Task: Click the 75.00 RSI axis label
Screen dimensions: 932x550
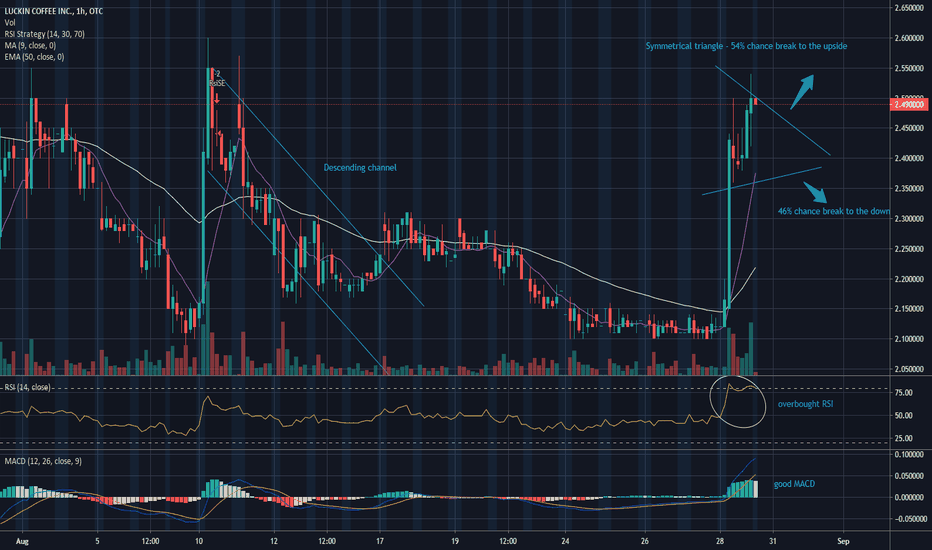Action: 903,393
